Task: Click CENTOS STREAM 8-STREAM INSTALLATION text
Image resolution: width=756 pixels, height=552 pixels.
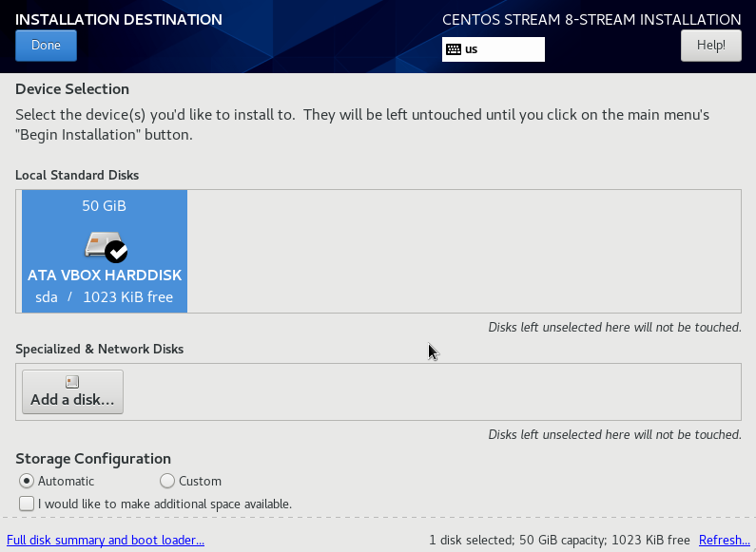Action: [x=591, y=19]
